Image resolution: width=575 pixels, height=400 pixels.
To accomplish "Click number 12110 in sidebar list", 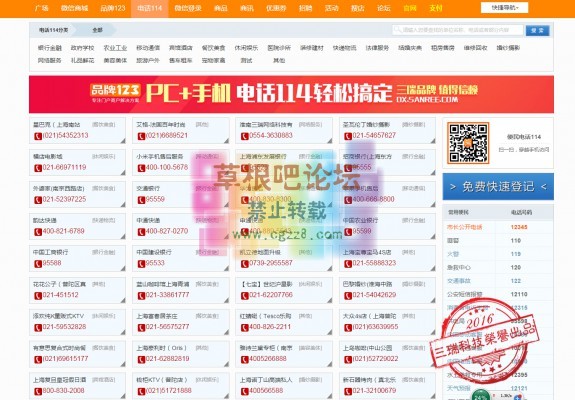I will pos(519,294).
